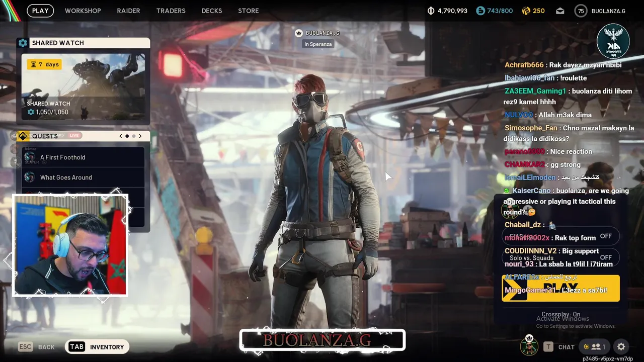Go to next Quests page arrow
The width and height of the screenshot is (644, 362).
(140, 136)
